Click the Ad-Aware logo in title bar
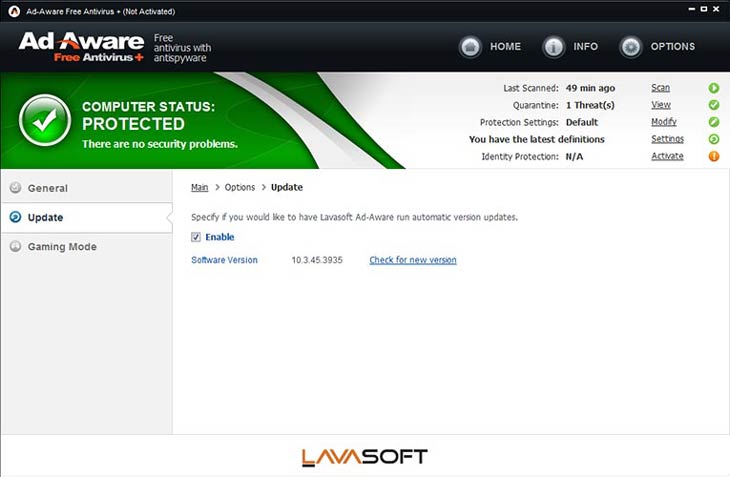 click(14, 11)
